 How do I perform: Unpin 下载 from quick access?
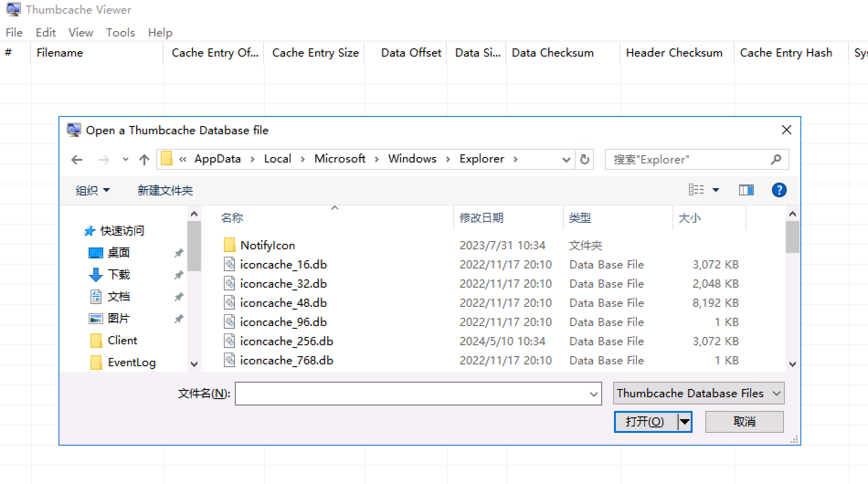pos(179,274)
